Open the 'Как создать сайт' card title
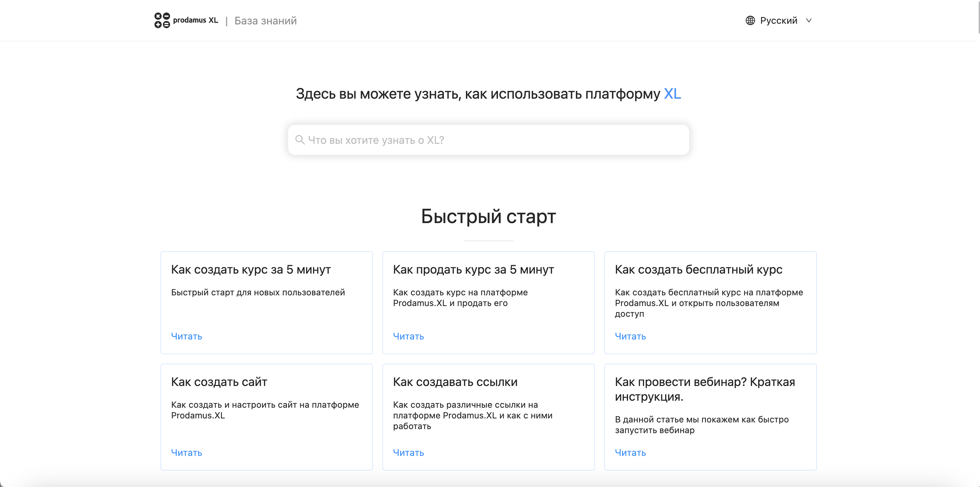 tap(219, 382)
